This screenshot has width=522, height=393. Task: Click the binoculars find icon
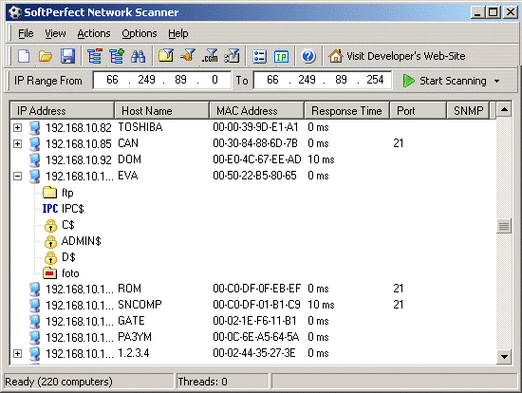(138, 56)
